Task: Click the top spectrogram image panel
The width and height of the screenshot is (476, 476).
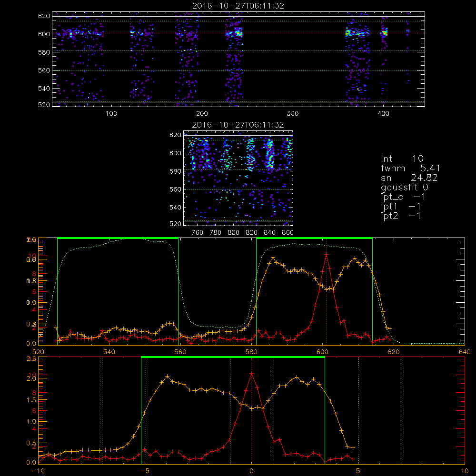Action: pyautogui.click(x=238, y=59)
